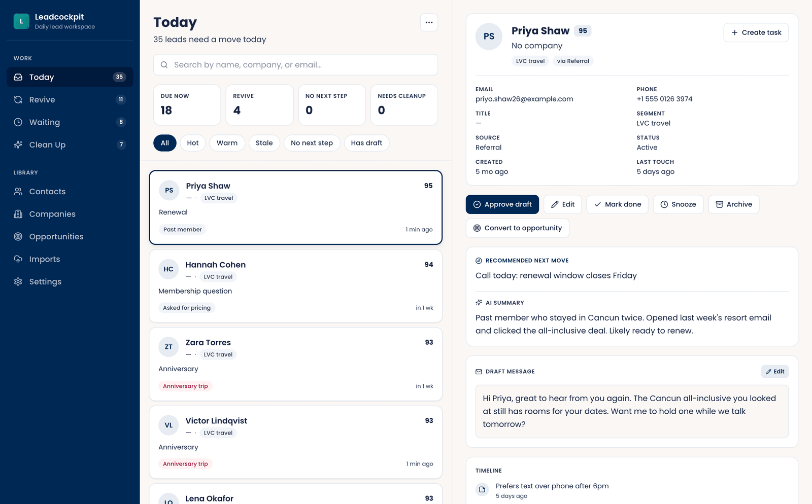Viewport: 812px width, 504px height.
Task: Select the Zara Torres lead card
Action: point(295,364)
